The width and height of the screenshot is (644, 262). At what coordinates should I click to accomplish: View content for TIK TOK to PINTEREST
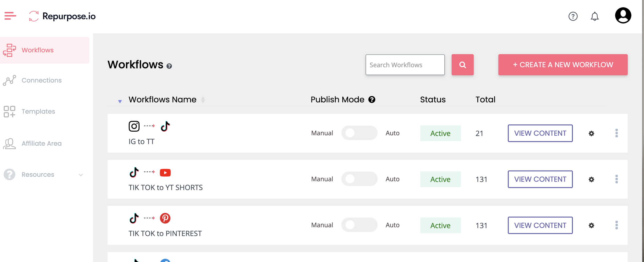(540, 225)
